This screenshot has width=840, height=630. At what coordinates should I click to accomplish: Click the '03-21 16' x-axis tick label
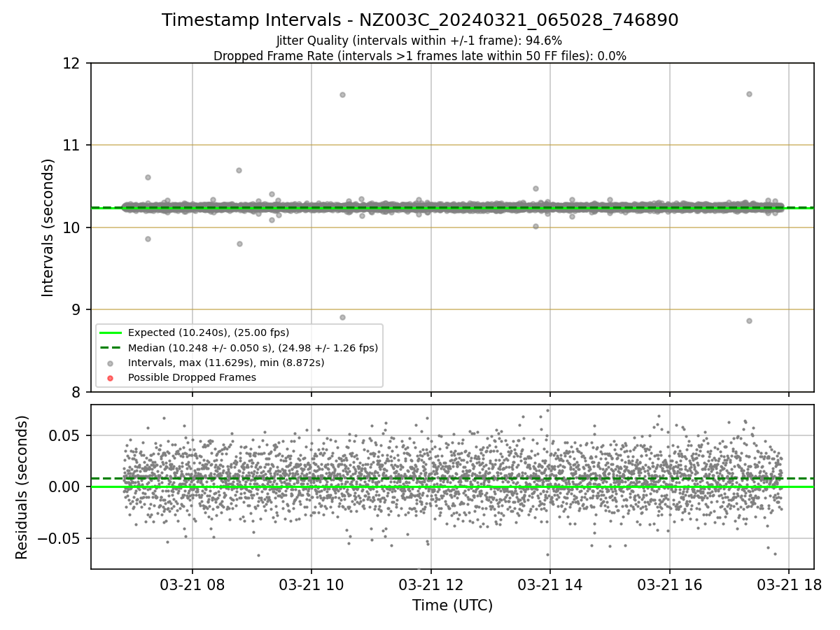point(669,585)
